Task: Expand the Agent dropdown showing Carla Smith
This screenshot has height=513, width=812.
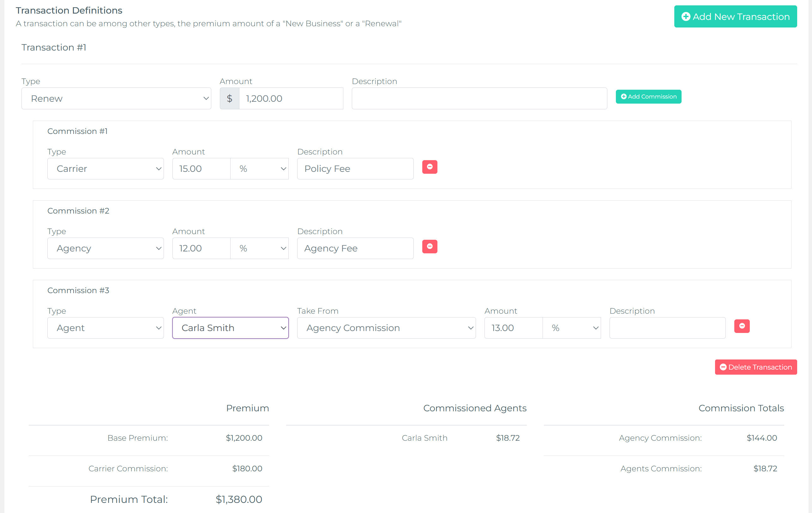Action: 230,328
